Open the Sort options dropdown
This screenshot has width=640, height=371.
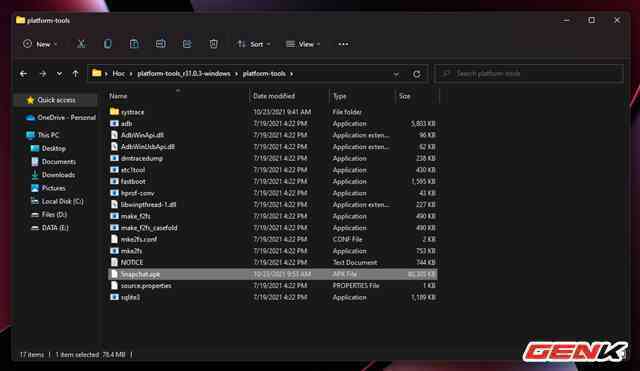(x=253, y=44)
